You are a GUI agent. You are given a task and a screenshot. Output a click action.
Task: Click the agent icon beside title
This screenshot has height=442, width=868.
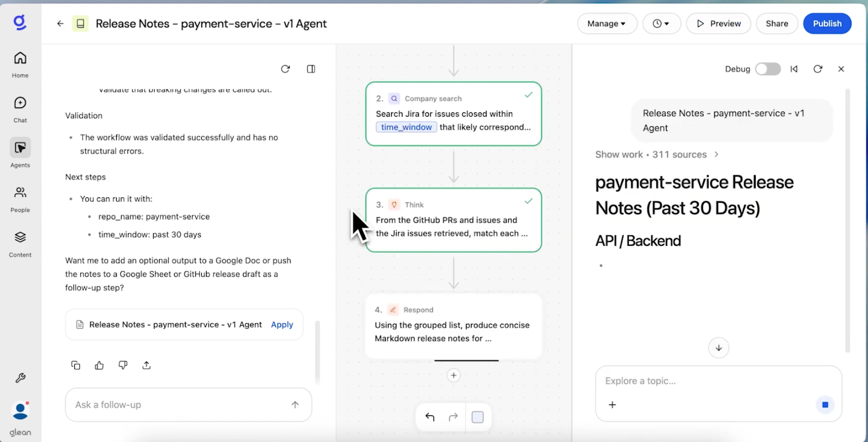coord(80,24)
